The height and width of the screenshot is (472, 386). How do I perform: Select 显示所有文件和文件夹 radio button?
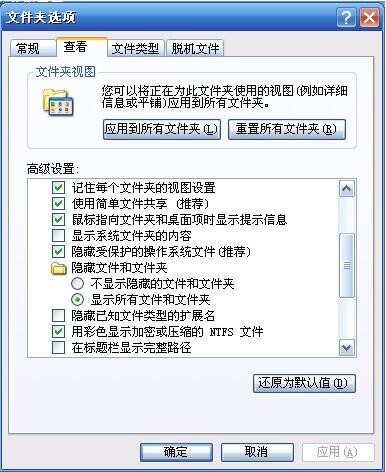point(77,300)
